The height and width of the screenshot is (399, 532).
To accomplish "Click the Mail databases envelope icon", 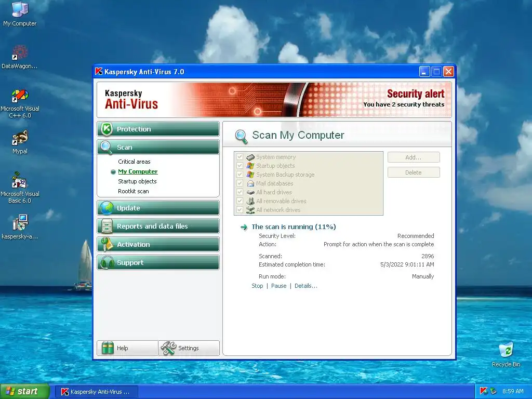I will pos(250,183).
